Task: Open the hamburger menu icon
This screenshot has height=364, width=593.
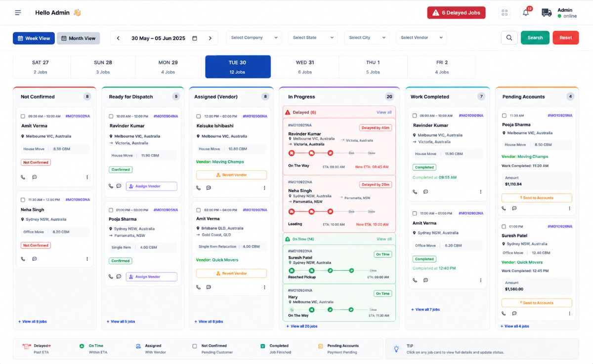Action: [x=18, y=12]
